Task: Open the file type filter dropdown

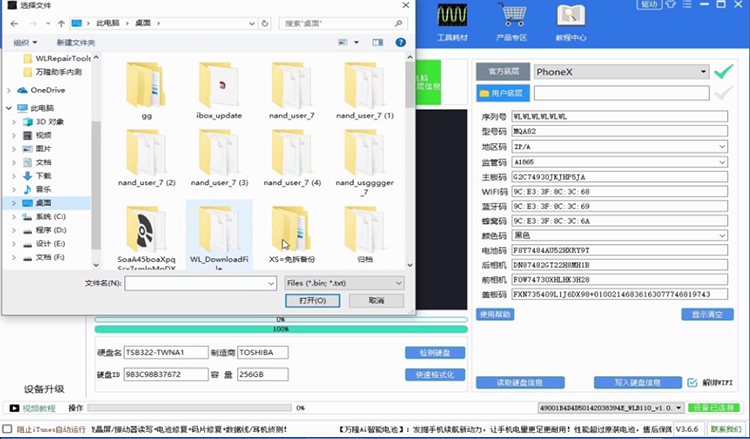Action: pyautogui.click(x=344, y=283)
